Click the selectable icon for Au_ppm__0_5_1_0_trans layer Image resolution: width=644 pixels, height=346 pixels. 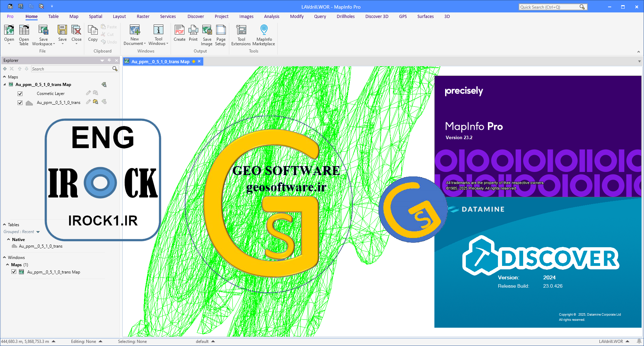[96, 102]
